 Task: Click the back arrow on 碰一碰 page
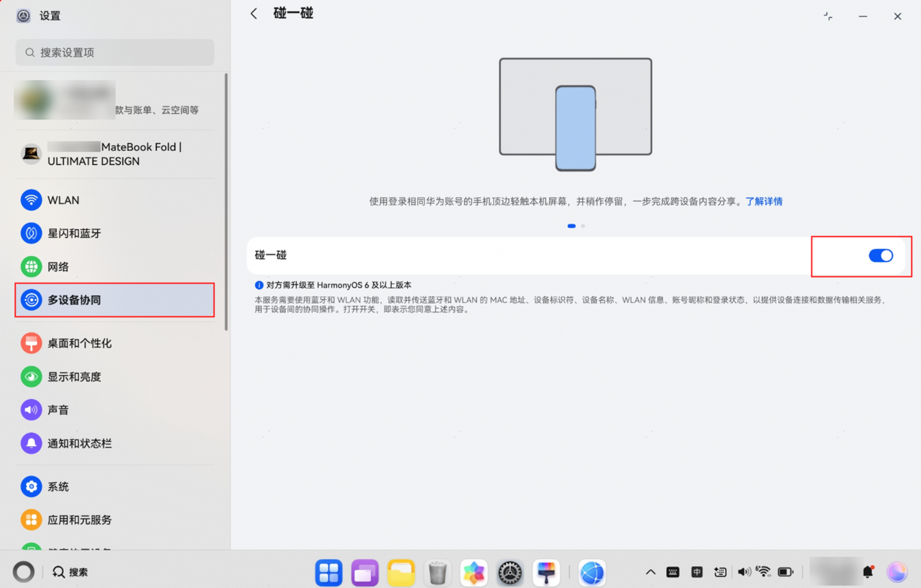pyautogui.click(x=253, y=13)
